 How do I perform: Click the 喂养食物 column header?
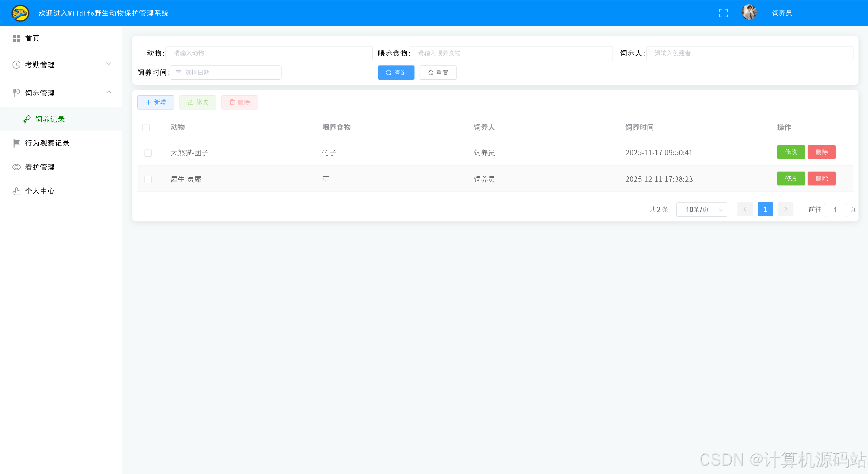coord(336,127)
